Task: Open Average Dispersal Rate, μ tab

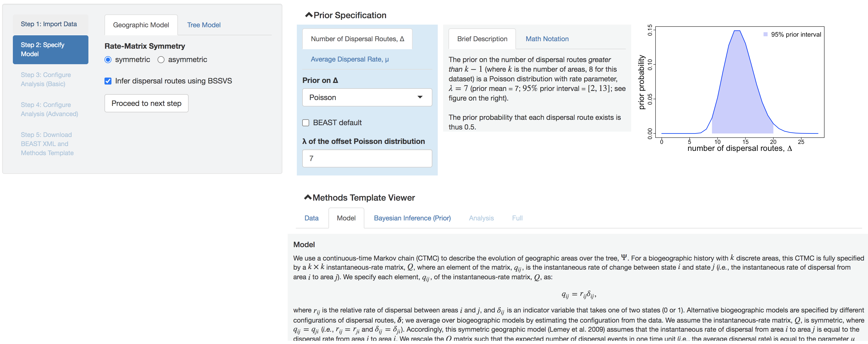Action: tap(349, 59)
